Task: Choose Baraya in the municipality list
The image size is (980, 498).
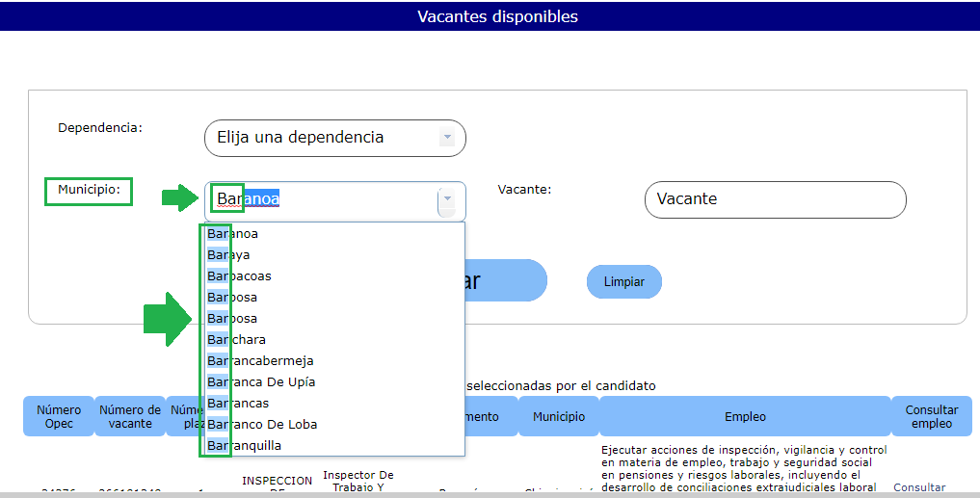Action: tap(229, 255)
